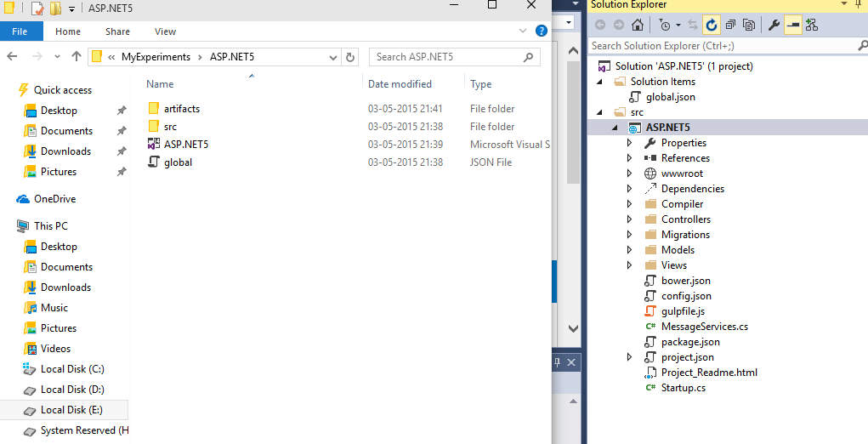Viewport: 868px width, 444px height.
Task: Select Startup.cs file
Action: click(x=684, y=388)
